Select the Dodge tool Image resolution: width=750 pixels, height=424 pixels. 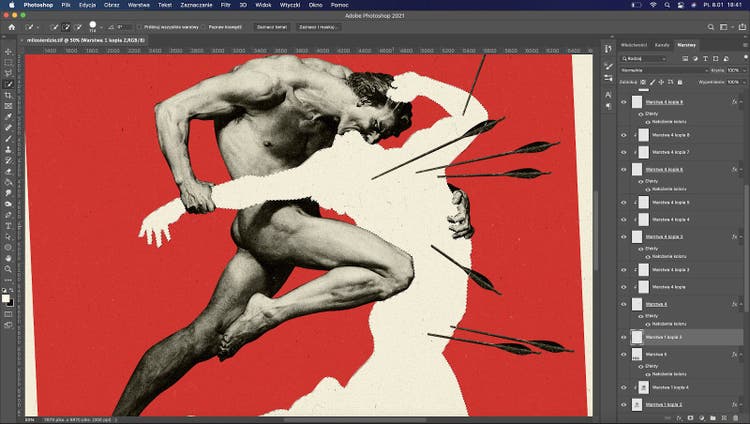point(8,204)
